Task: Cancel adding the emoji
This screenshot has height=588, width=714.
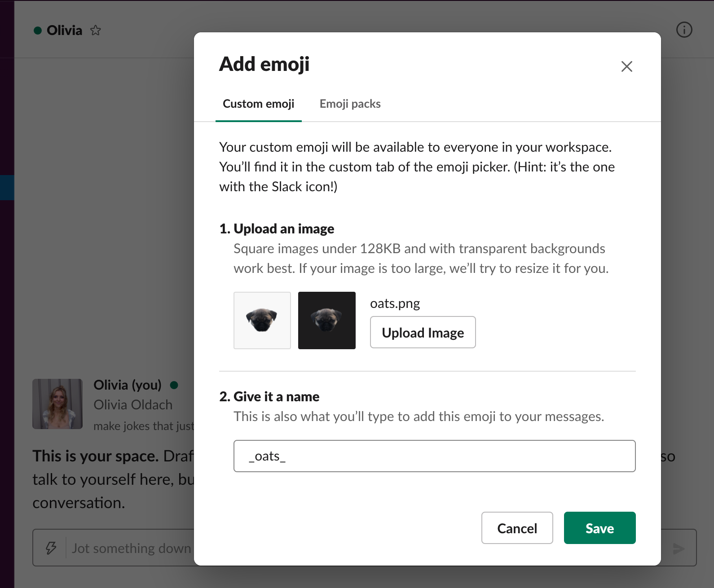Action: 517,528
